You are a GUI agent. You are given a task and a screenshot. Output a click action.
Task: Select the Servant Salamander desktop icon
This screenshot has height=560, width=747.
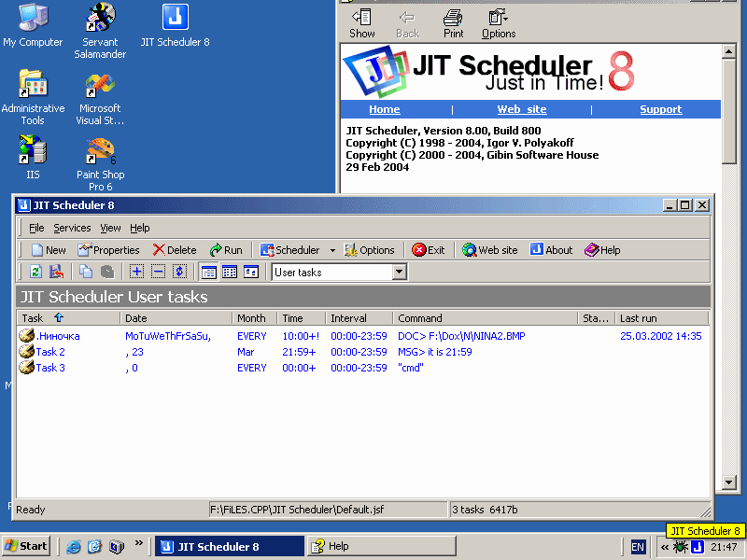[x=100, y=31]
